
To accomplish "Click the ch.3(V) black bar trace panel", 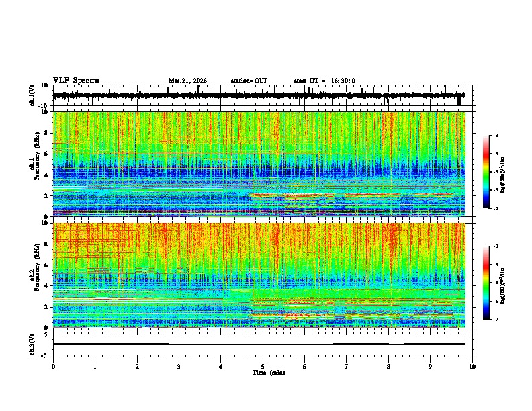I will click(x=263, y=345).
